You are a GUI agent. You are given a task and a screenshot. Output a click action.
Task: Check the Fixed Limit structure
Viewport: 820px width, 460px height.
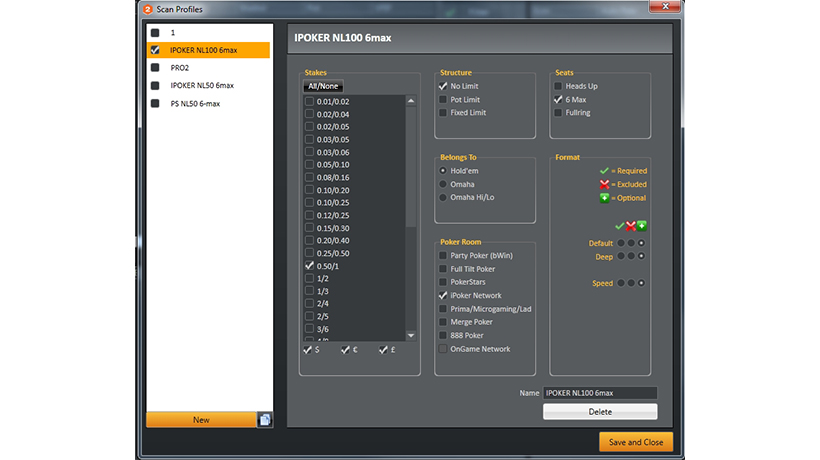pos(443,112)
